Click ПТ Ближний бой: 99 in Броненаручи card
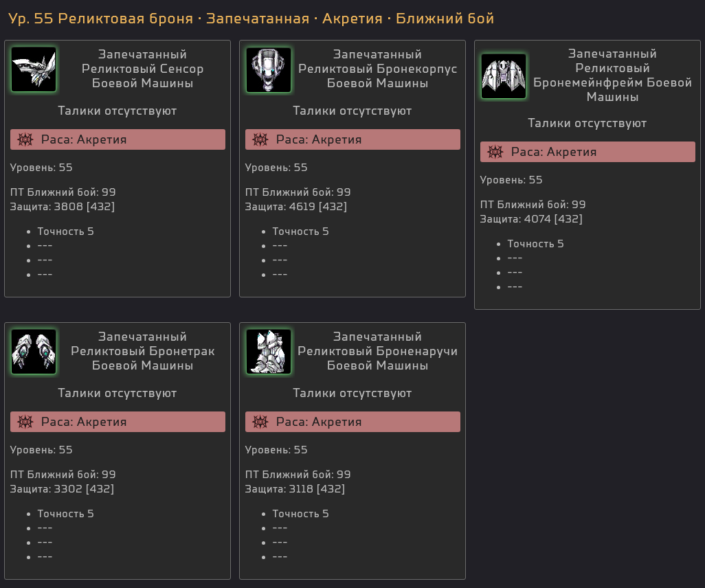 (298, 475)
